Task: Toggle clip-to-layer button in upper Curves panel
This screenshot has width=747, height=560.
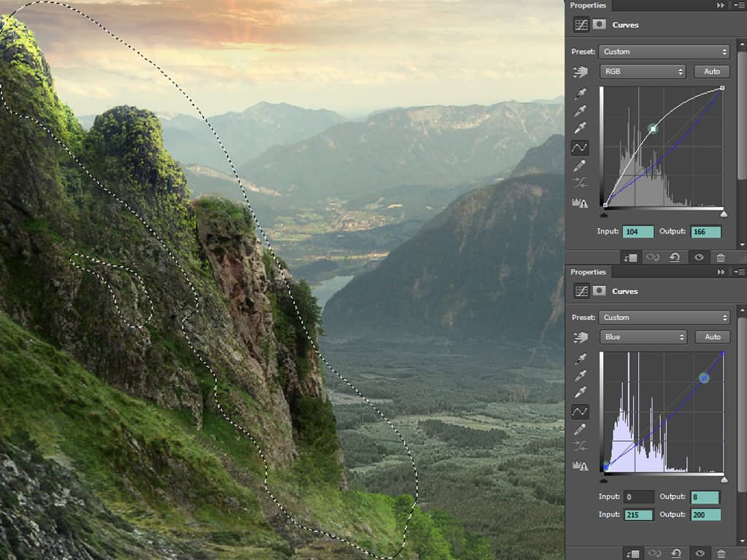Action: tap(630, 257)
